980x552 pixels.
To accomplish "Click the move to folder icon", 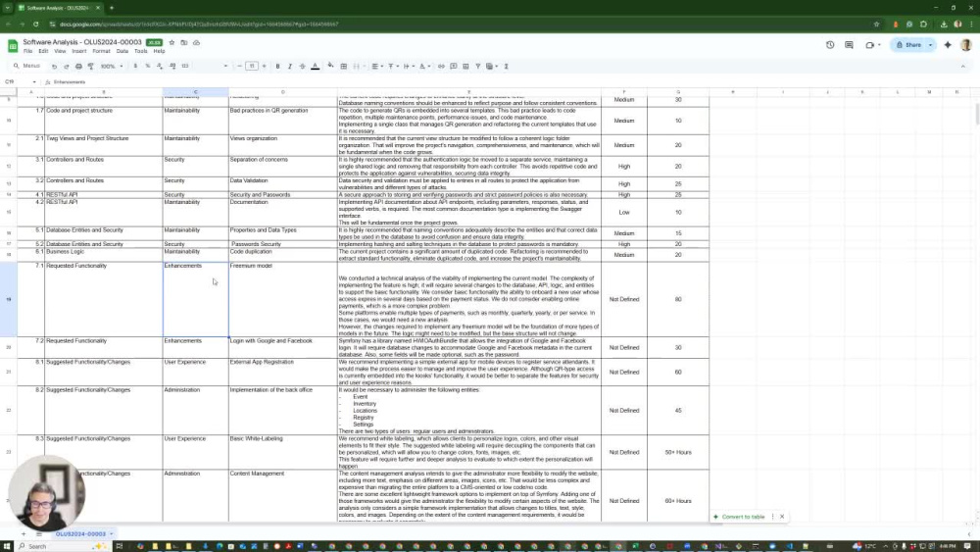I will point(184,42).
